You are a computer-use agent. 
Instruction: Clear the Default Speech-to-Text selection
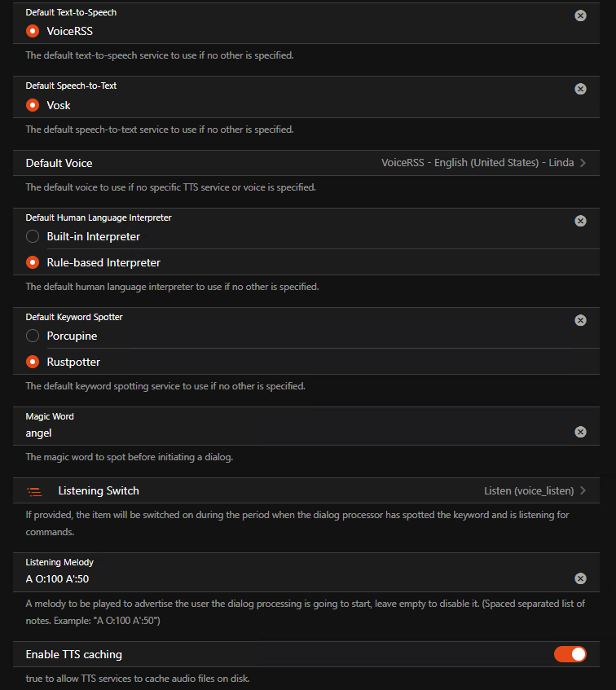(x=580, y=89)
